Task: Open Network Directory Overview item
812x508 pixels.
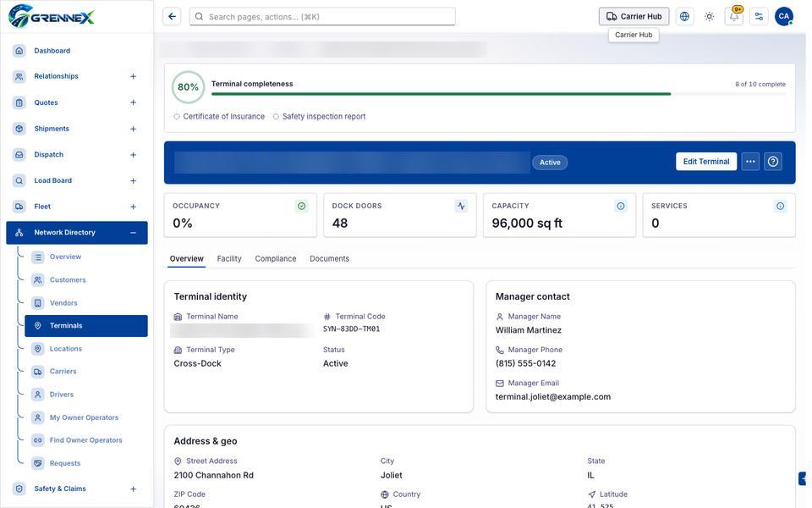Action: click(86, 257)
